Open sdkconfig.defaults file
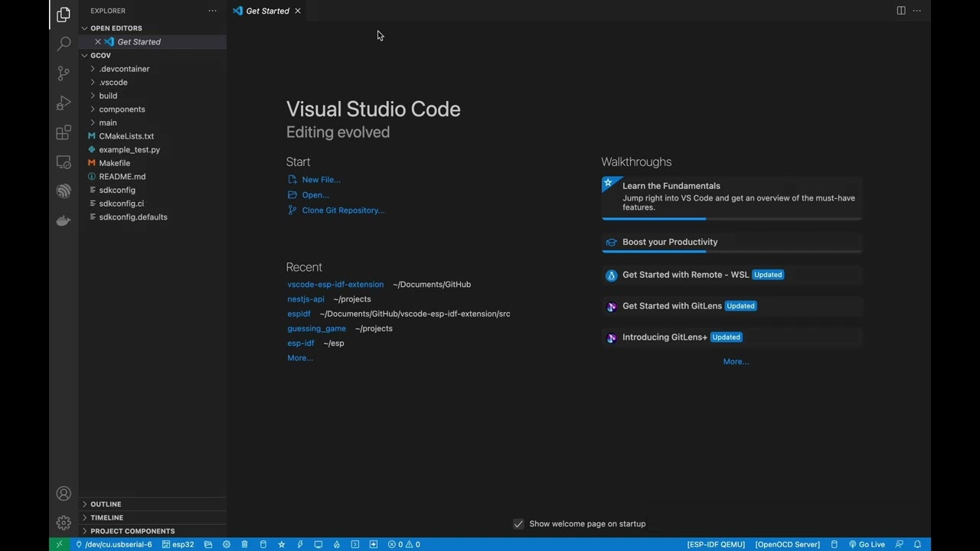Screen dimensions: 980x551 click(152, 217)
